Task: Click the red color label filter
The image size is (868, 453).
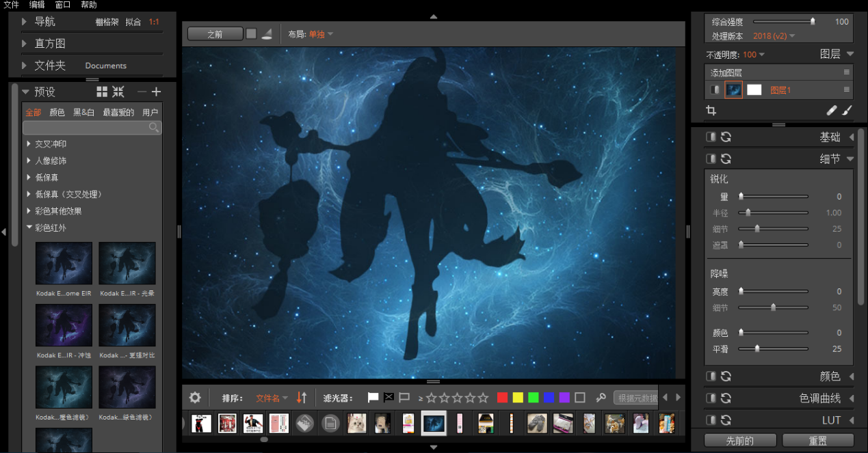Action: point(502,398)
